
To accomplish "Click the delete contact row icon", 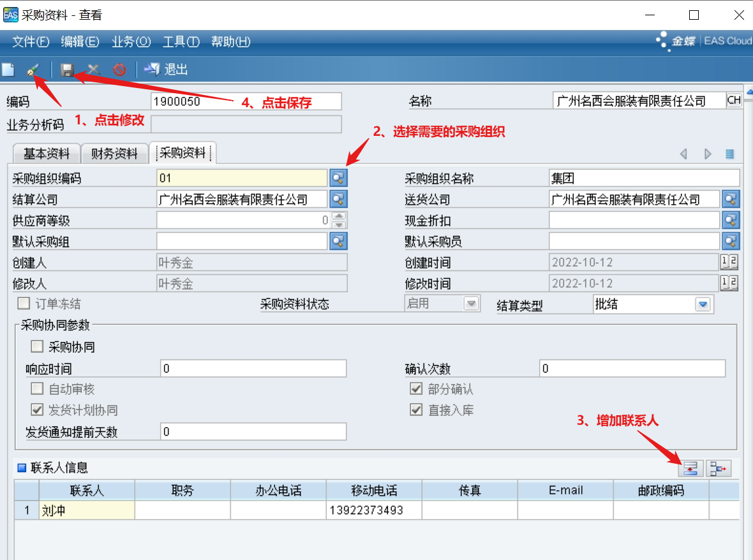I will 719,469.
